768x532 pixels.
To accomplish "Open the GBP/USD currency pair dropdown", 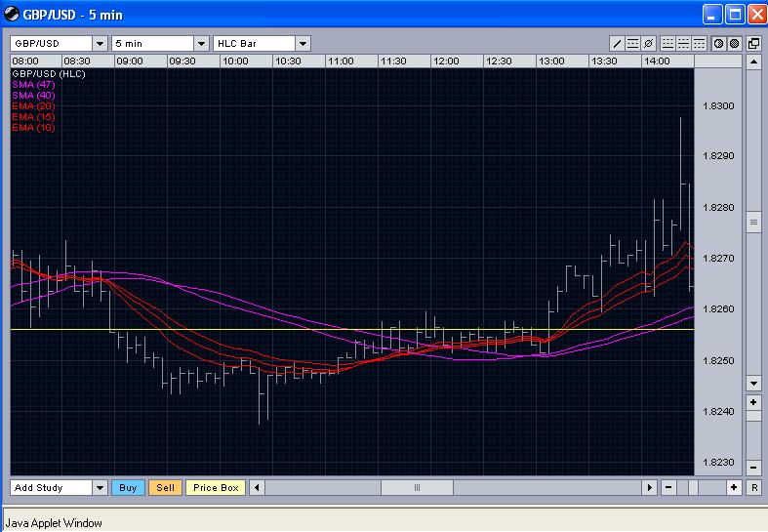I will [x=100, y=44].
